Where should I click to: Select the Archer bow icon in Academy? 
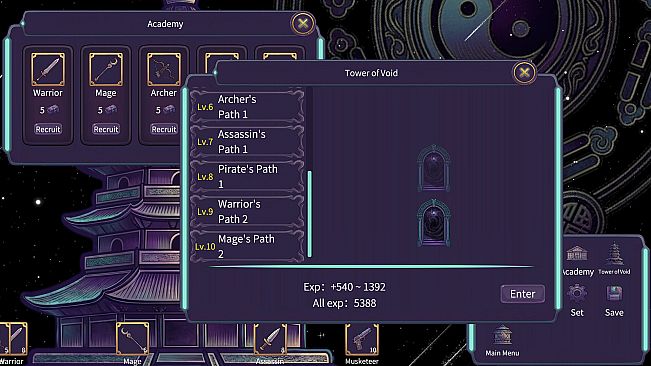(164, 69)
